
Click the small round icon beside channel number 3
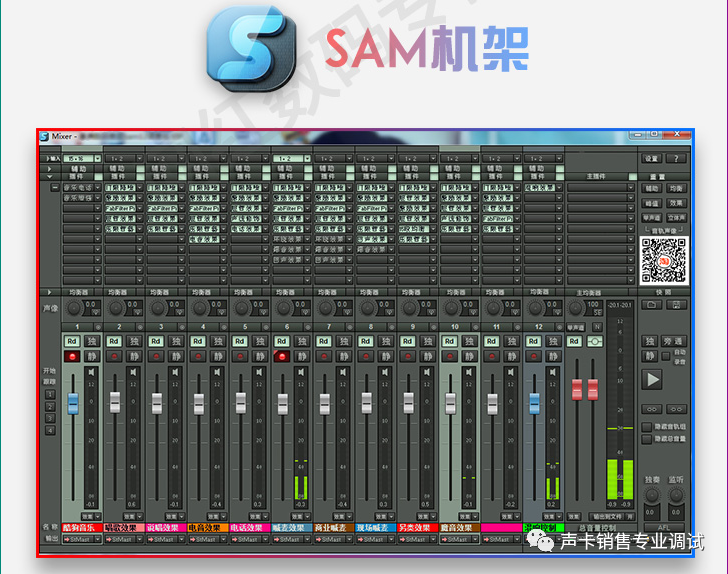tap(182, 327)
